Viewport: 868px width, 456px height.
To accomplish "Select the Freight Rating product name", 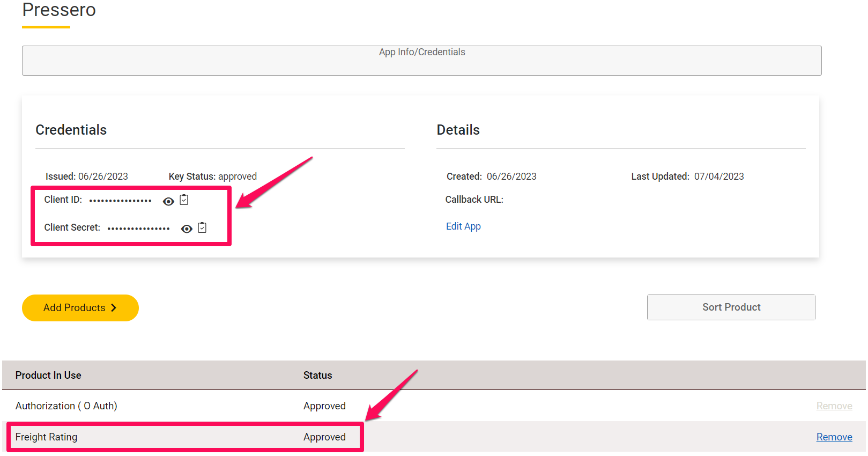I will tap(46, 437).
